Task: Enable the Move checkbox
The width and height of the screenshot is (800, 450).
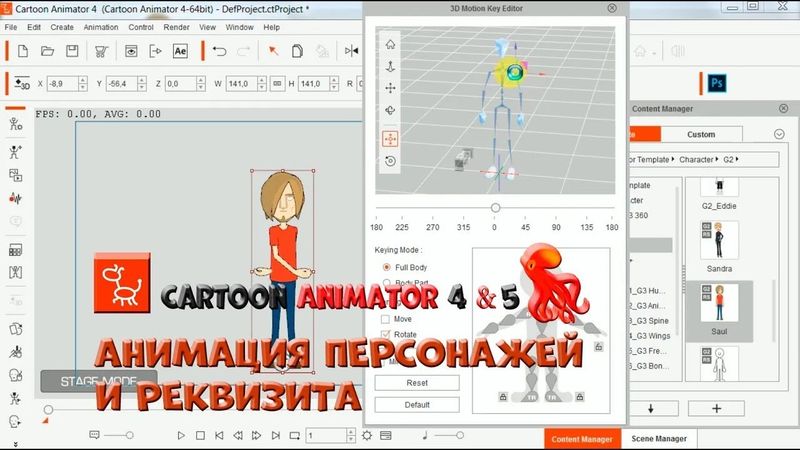Action: coord(385,319)
